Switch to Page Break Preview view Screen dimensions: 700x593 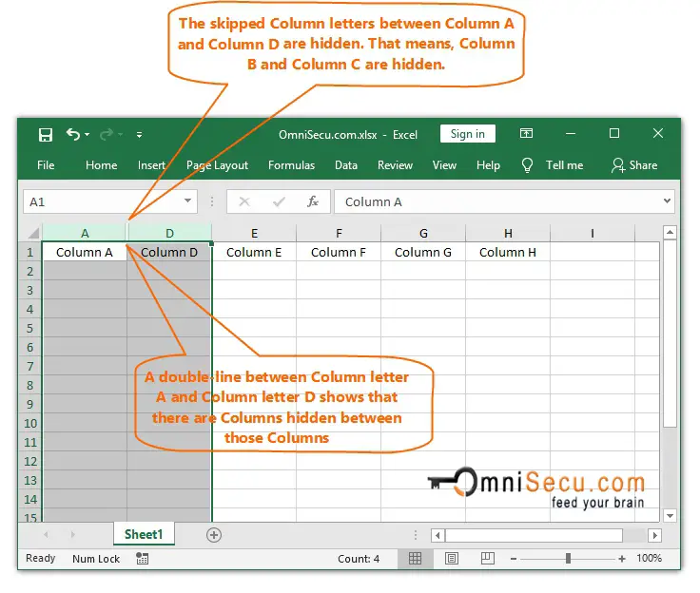487,559
